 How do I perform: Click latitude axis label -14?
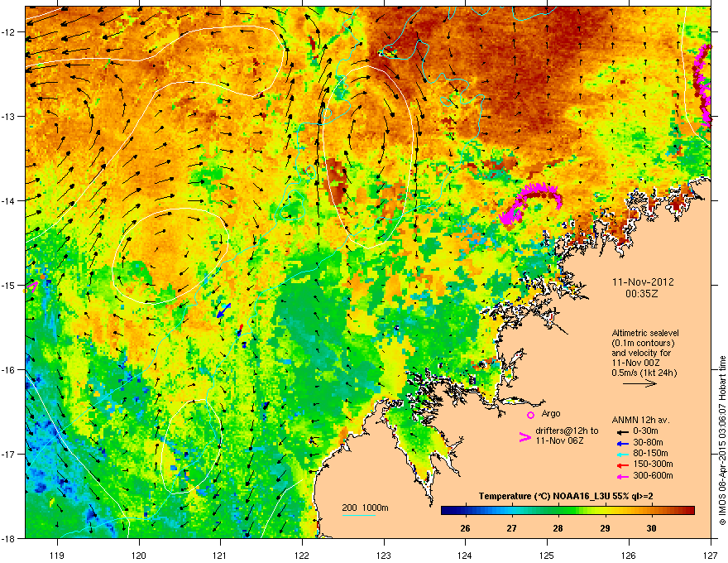pyautogui.click(x=9, y=200)
